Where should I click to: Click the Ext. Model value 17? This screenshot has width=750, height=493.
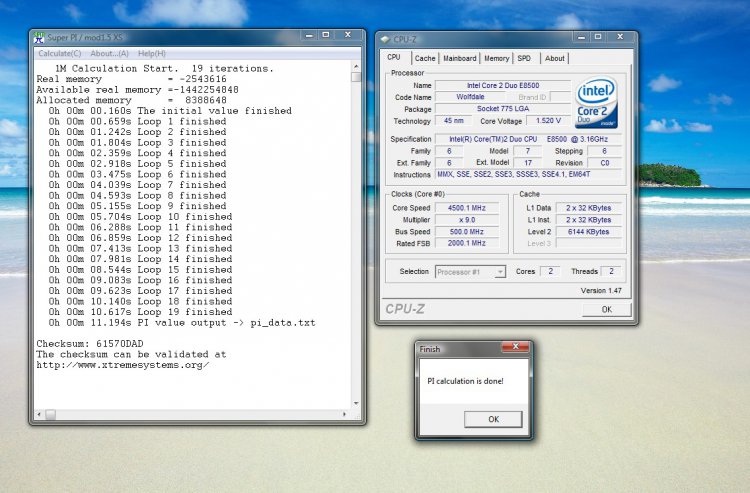(x=528, y=163)
